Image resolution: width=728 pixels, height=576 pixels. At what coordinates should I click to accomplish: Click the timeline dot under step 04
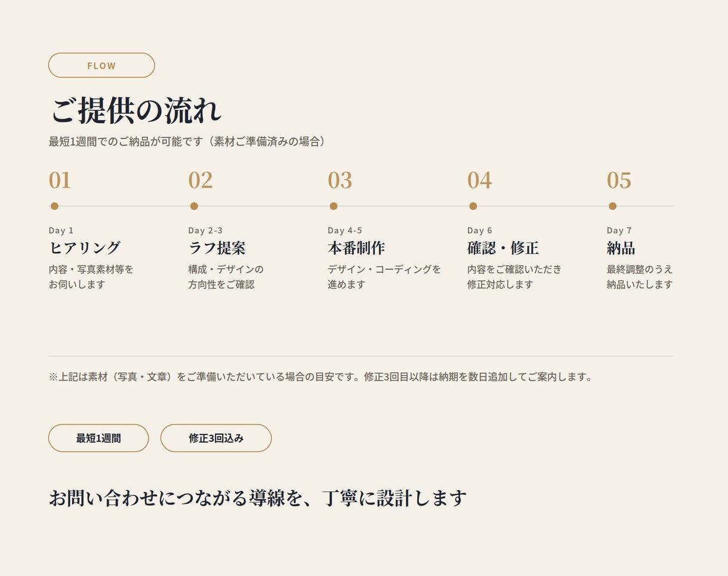(473, 206)
